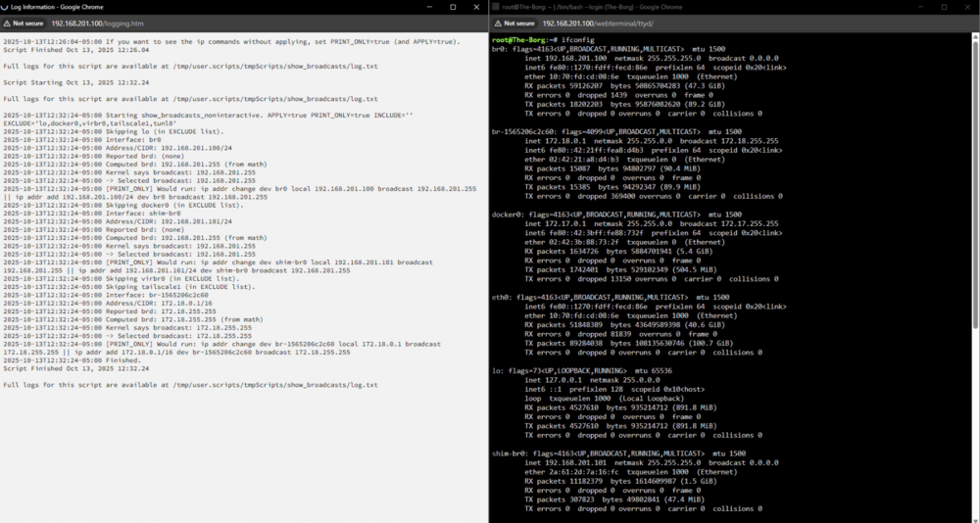This screenshot has height=523, width=980.
Task: Click the 'Kernel says broadcast: 172.18.255.255' log line
Action: click(x=127, y=327)
